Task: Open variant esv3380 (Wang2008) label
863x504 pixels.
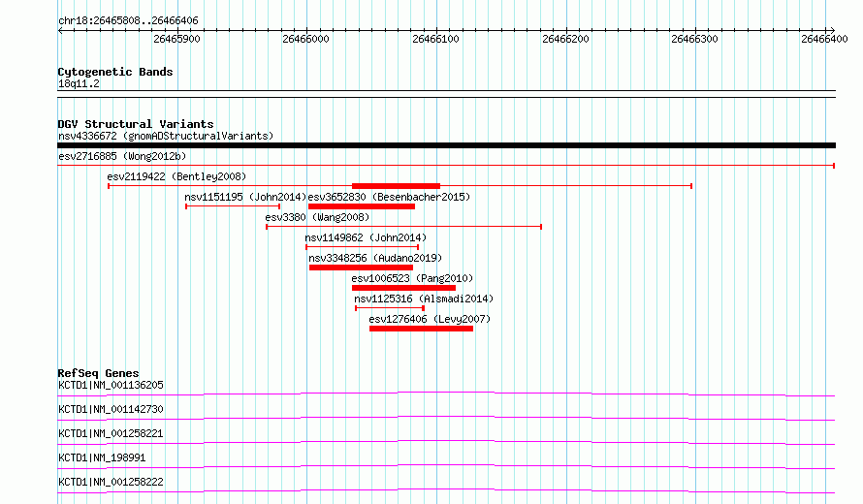Action: pyautogui.click(x=317, y=217)
